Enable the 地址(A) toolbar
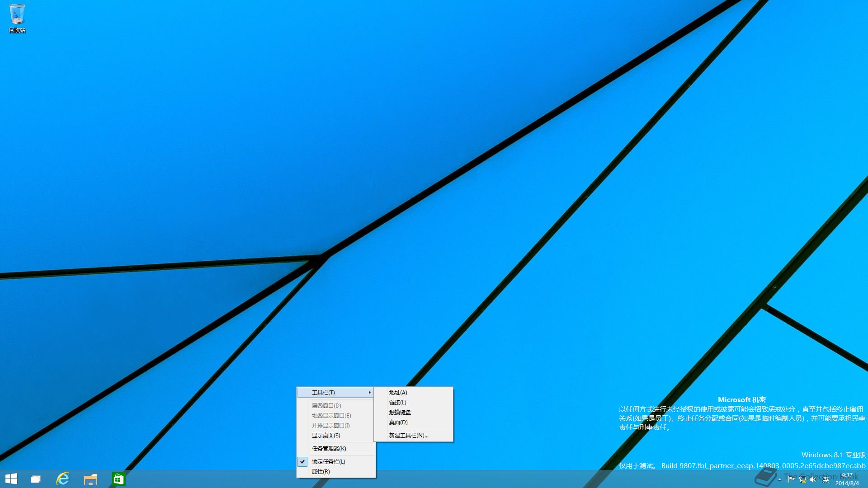Viewport: 868px width, 488px height. click(x=414, y=393)
